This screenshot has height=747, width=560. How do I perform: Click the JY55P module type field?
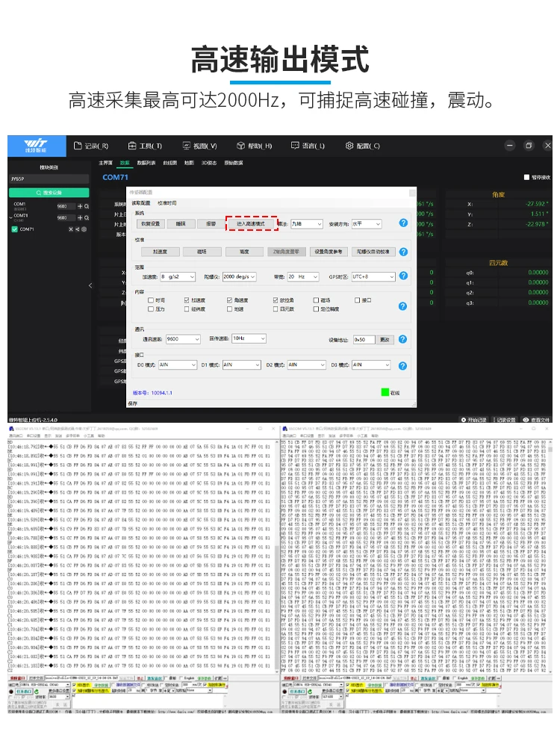(x=49, y=179)
